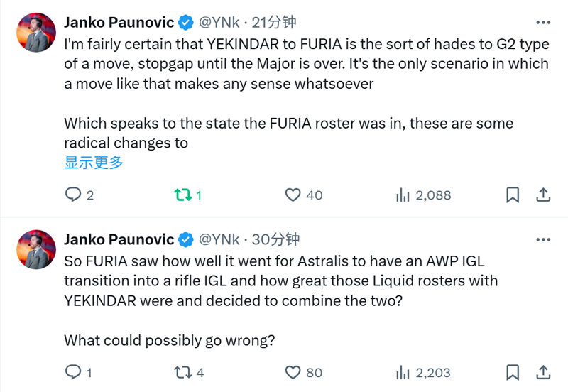Open the second tweet's profile avatar
This screenshot has width=568, height=392.
[x=35, y=249]
